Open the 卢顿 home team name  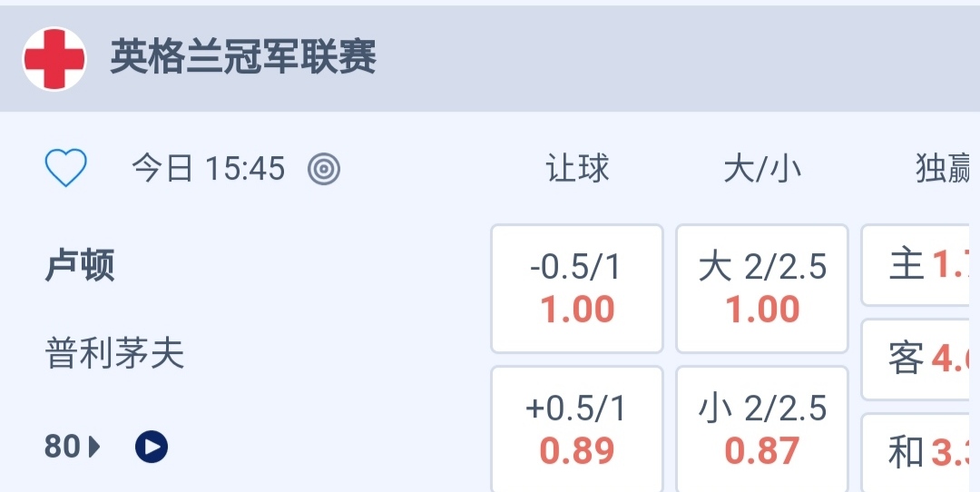point(80,266)
